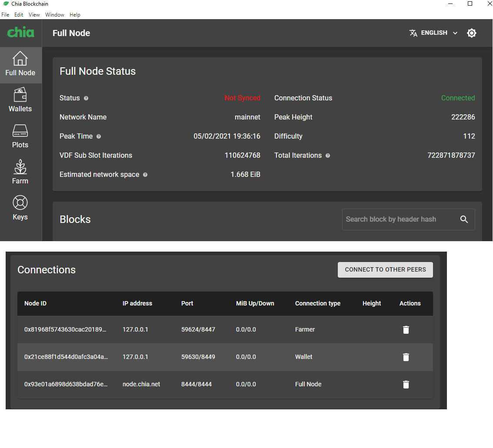Image resolution: width=493 pixels, height=448 pixels.
Task: Click the Peak Height value 222286
Action: tap(463, 117)
